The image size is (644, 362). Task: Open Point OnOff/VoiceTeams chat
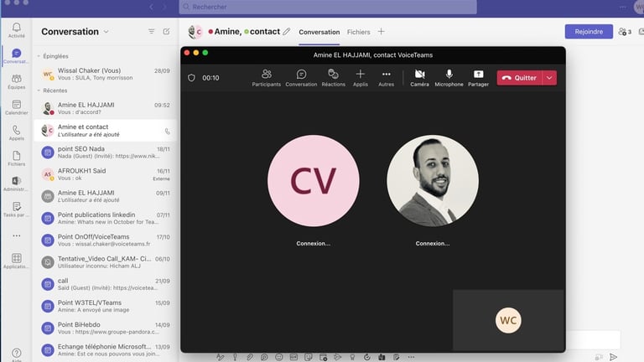pyautogui.click(x=106, y=240)
